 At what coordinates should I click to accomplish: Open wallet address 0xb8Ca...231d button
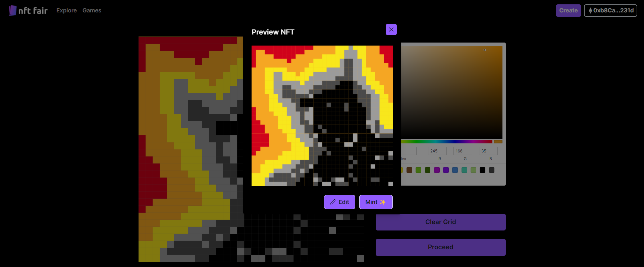pyautogui.click(x=610, y=10)
